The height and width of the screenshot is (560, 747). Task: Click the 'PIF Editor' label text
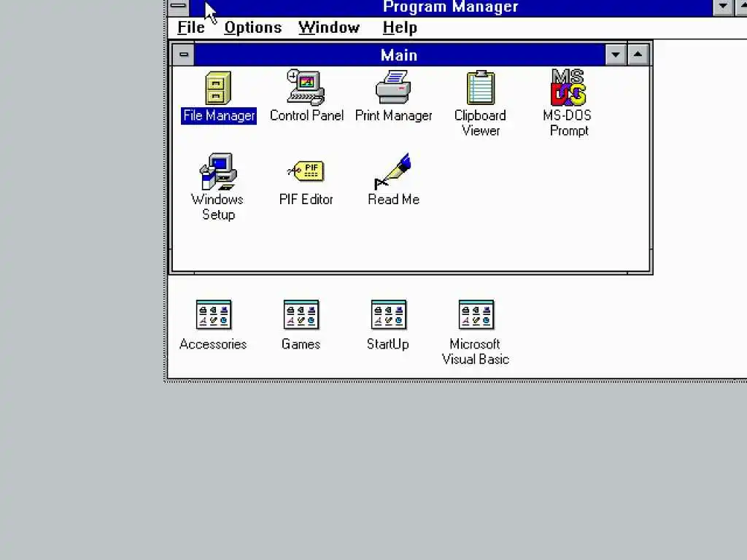[306, 200]
